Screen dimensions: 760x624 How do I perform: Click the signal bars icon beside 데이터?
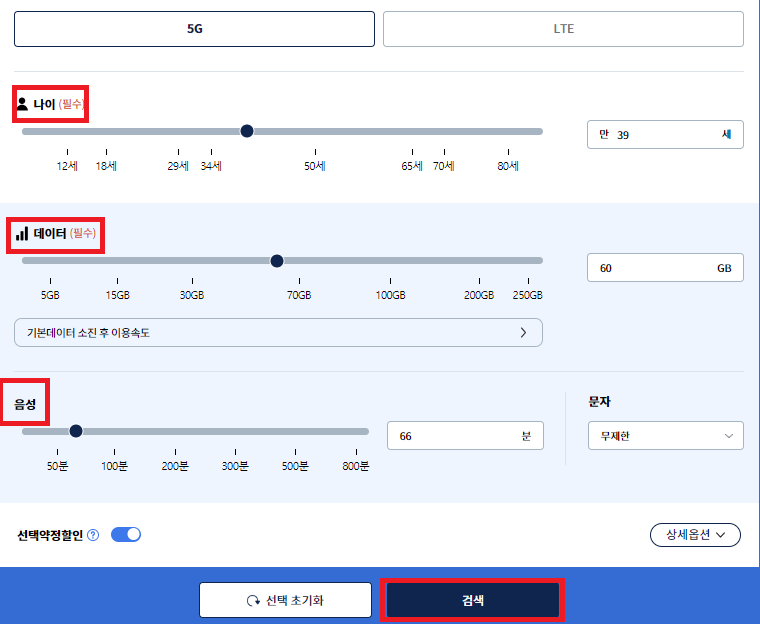(22, 234)
